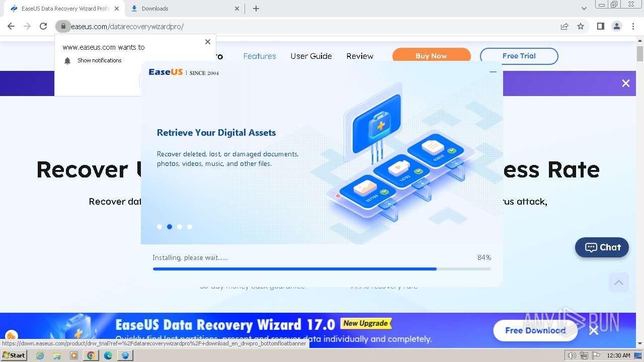The width and height of the screenshot is (644, 362).
Task: Open EaseUS installer taskbar icon
Action: (x=125, y=355)
